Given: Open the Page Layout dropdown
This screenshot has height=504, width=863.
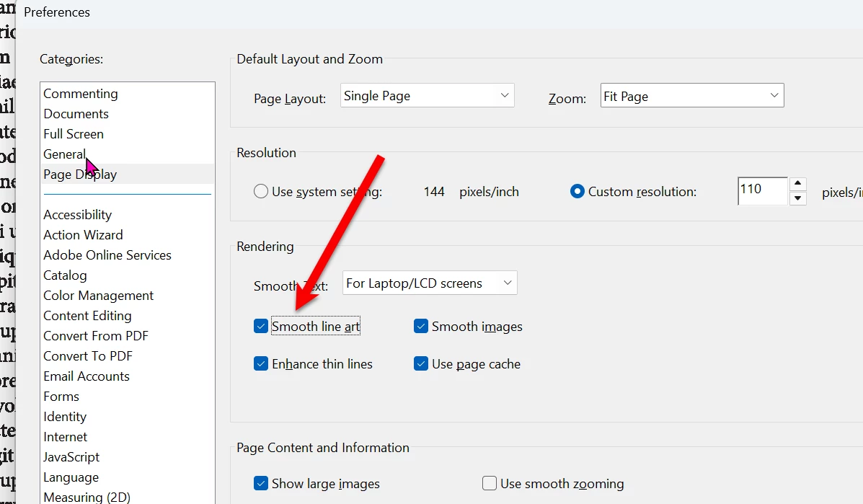Looking at the screenshot, I should (427, 96).
